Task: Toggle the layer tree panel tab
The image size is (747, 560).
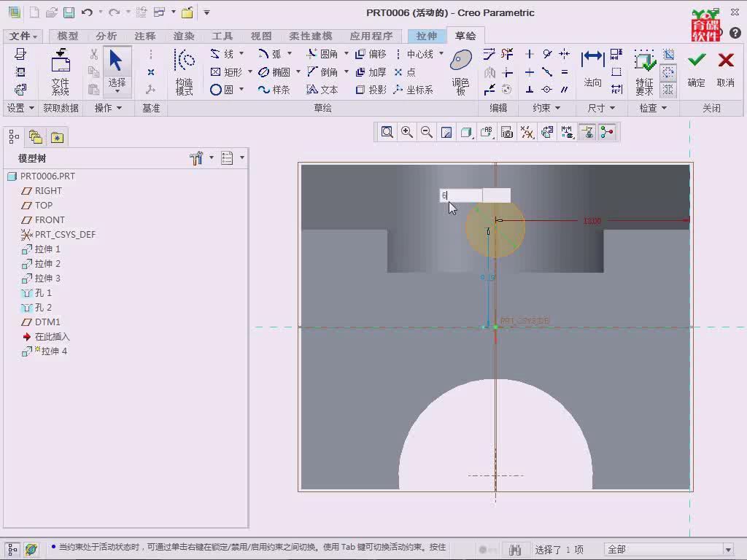Action: [36, 137]
